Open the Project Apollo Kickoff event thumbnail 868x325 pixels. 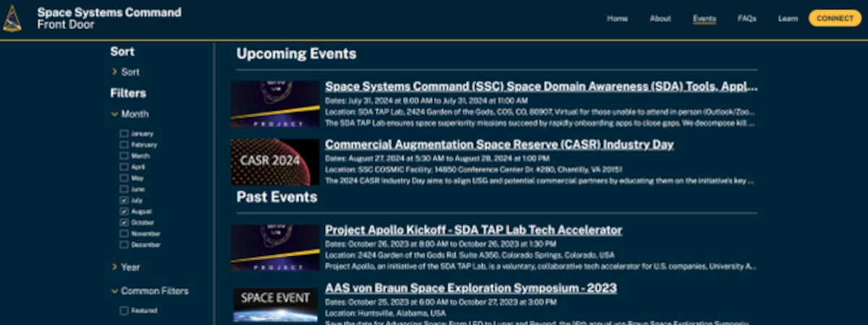coord(275,248)
